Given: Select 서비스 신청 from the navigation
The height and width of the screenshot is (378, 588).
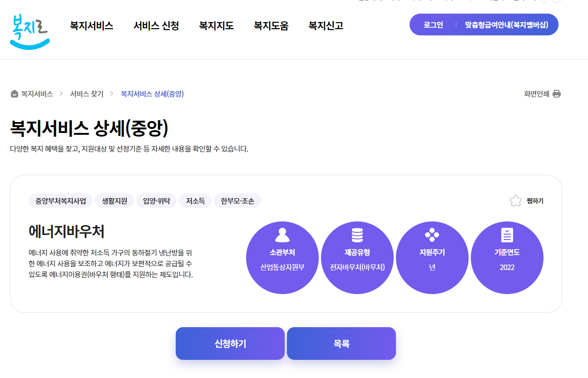Looking at the screenshot, I should click(x=156, y=26).
